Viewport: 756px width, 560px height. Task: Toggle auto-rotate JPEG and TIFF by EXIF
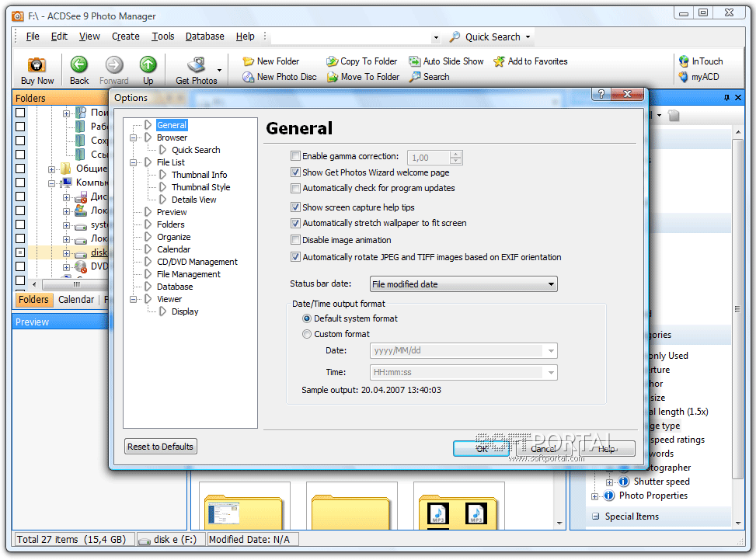295,257
